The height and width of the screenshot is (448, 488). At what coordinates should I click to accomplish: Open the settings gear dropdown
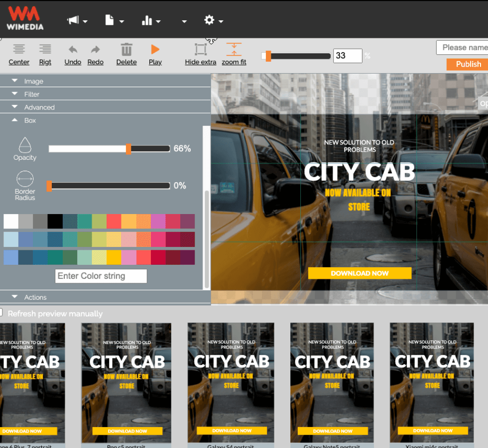pos(211,20)
